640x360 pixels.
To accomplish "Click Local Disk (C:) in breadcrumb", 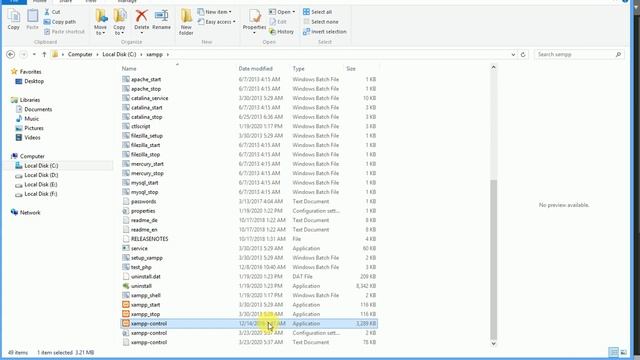I will click(x=119, y=54).
